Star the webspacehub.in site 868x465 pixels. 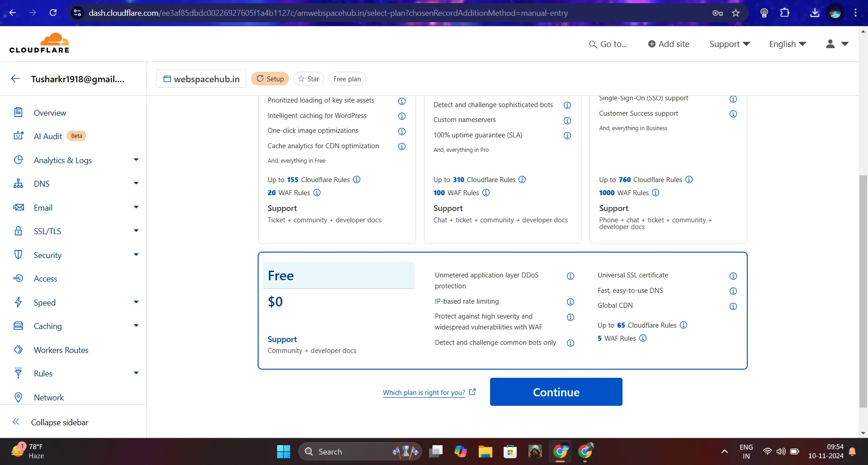pyautogui.click(x=309, y=79)
